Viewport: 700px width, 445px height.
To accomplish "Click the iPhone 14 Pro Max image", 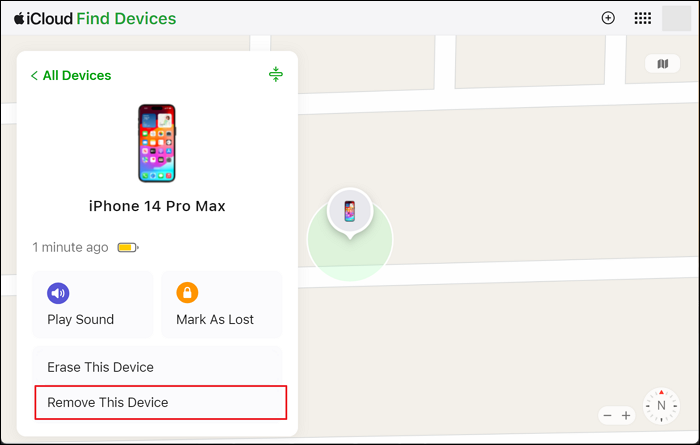I will coord(157,143).
